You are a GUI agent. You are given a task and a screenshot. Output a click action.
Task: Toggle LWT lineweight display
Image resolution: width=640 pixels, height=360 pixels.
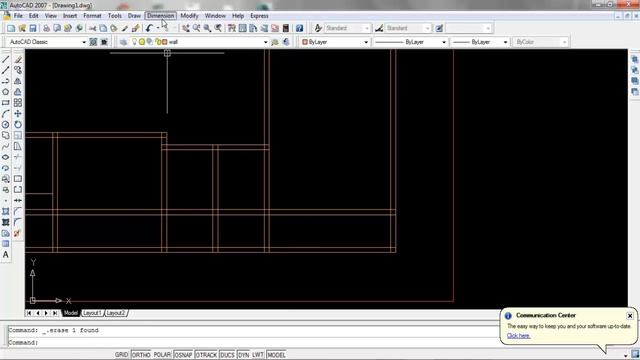coord(258,355)
